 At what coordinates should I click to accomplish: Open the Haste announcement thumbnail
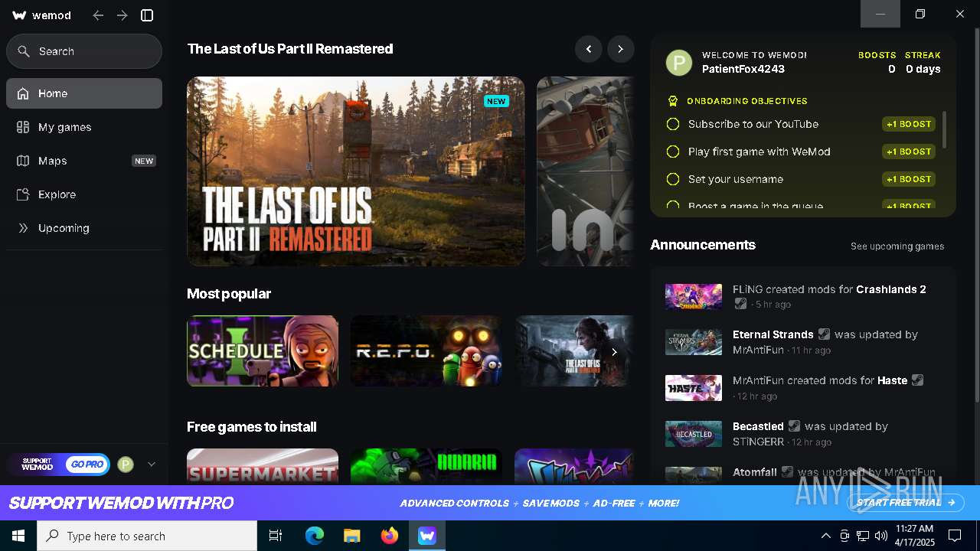[x=694, y=388]
